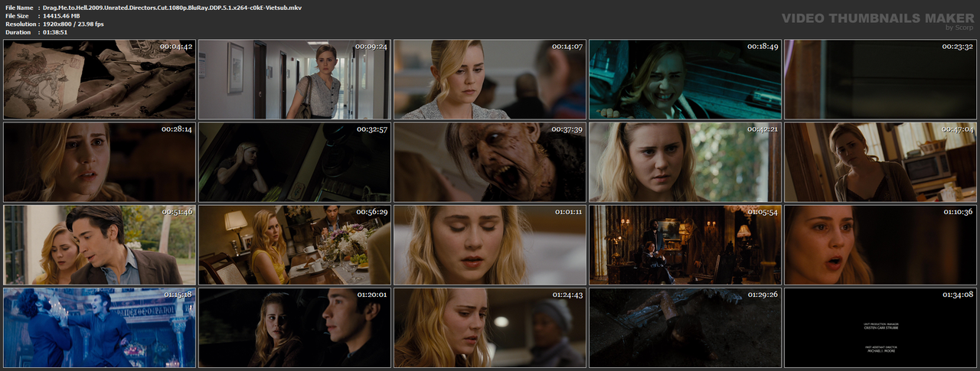
Task: Select the thumbnail timestamped 00:28:14
Action: pos(100,162)
